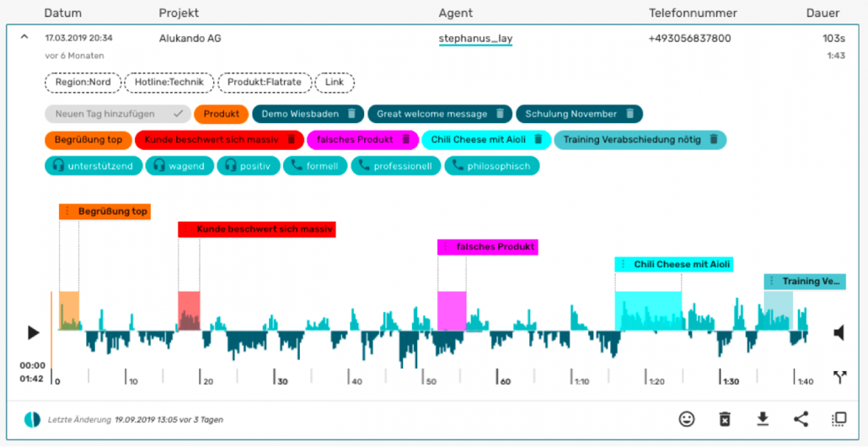Viewport: 868px width, 447px height.
Task: Click the cyan highlighted waveform segment
Action: [648, 310]
